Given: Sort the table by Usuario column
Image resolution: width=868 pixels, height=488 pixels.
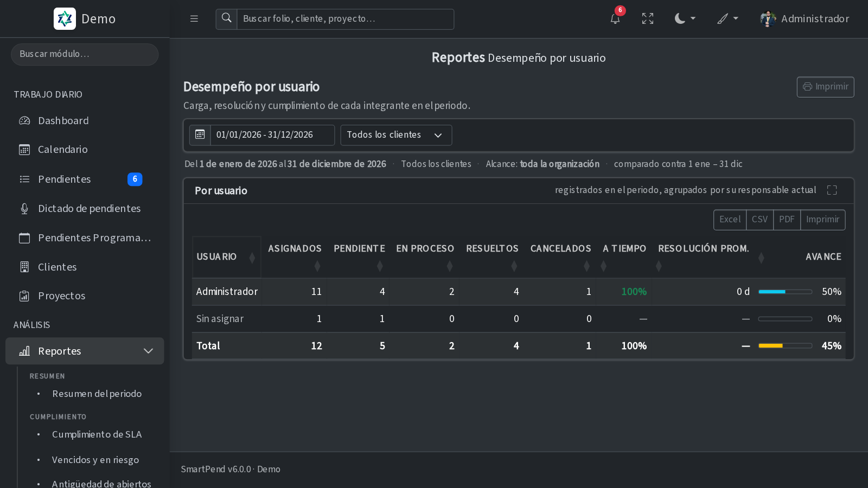Looking at the screenshot, I should point(227,257).
